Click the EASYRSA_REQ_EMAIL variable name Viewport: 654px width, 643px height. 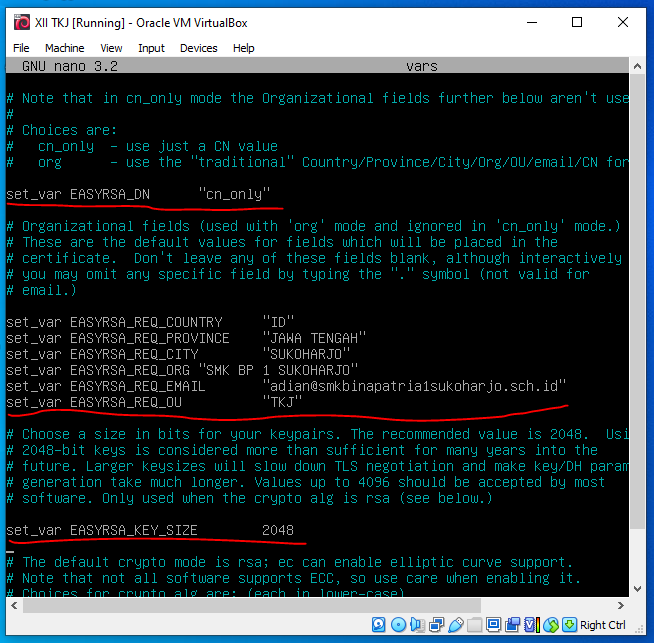(138, 386)
